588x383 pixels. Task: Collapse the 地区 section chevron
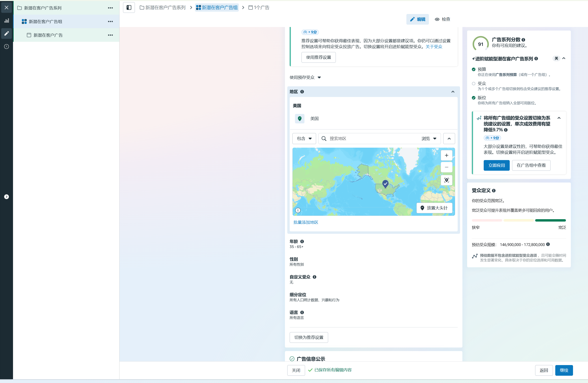pos(453,92)
